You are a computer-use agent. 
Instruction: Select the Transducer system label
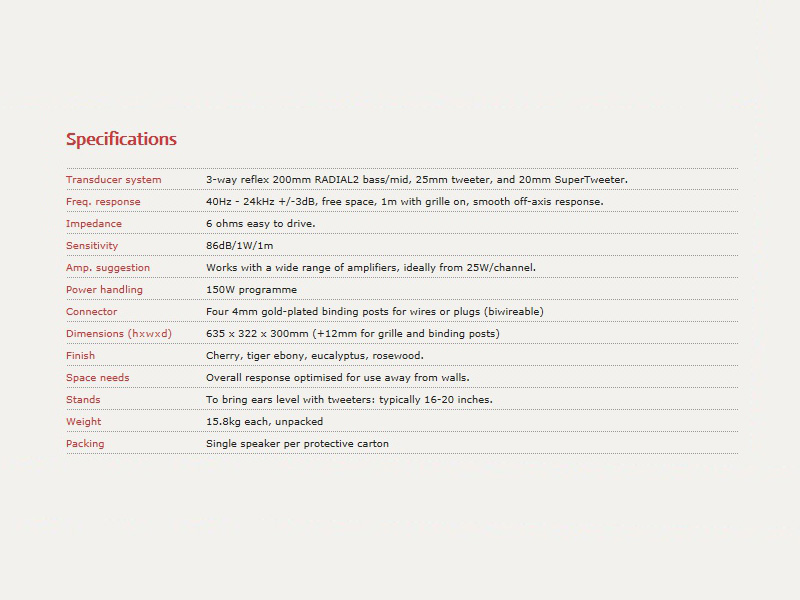click(x=113, y=180)
